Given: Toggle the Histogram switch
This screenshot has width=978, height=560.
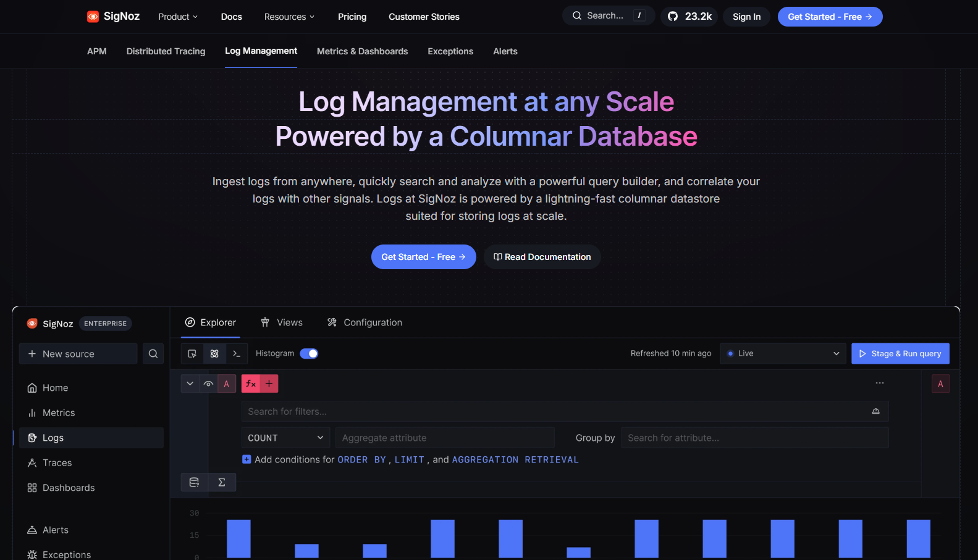Looking at the screenshot, I should click(309, 354).
